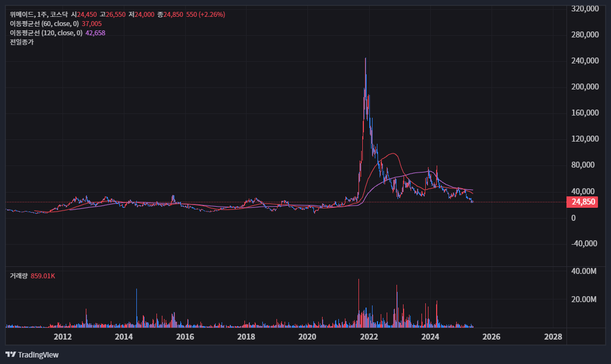Select the 60-period 이동평균선 indicator label
Image resolution: width=611 pixels, height=364 pixels.
(x=44, y=24)
